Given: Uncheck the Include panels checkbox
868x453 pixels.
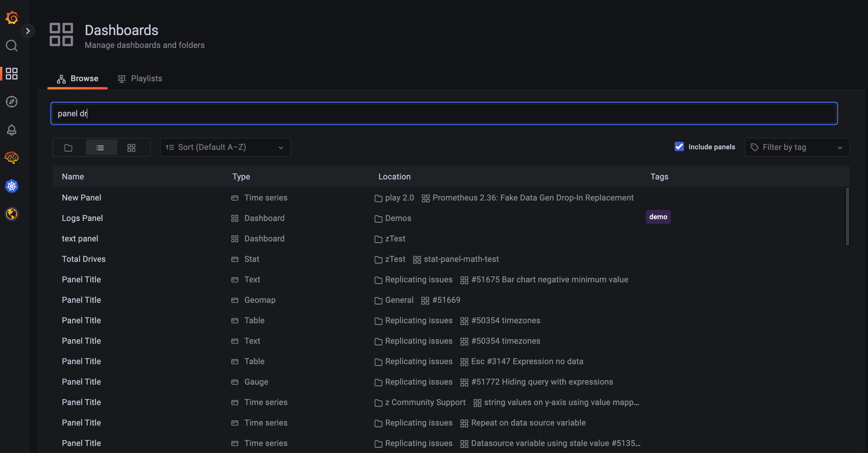Looking at the screenshot, I should 679,147.
